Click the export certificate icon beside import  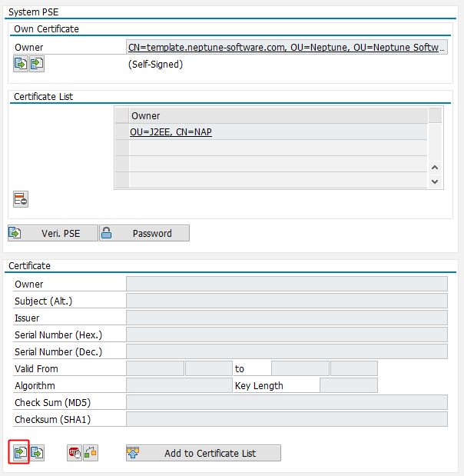point(37,453)
